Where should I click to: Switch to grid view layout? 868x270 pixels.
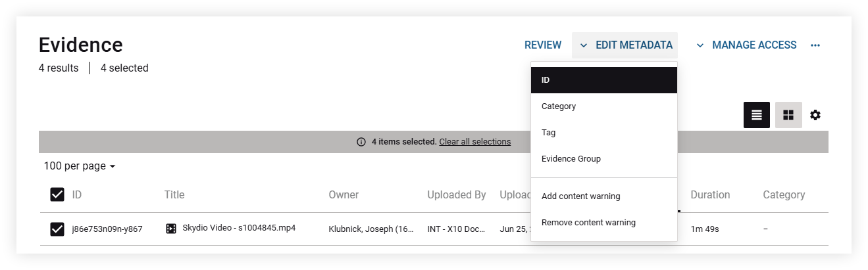pyautogui.click(x=788, y=115)
